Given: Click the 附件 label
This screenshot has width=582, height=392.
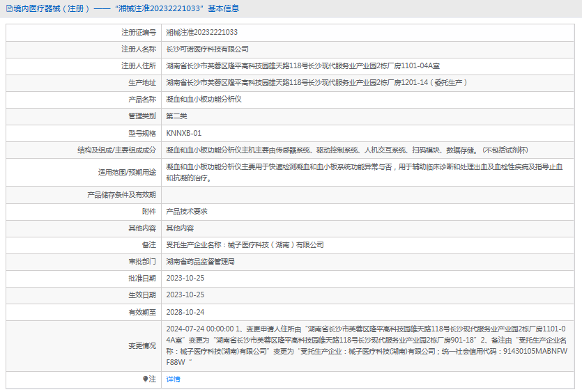Looking at the screenshot, I should (x=149, y=212).
